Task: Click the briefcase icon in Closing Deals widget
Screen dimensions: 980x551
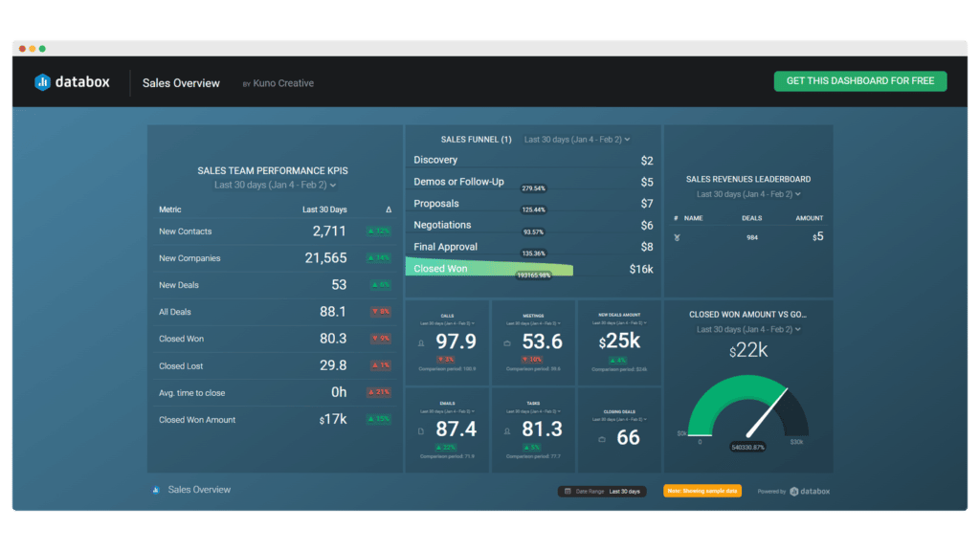Action: click(601, 439)
